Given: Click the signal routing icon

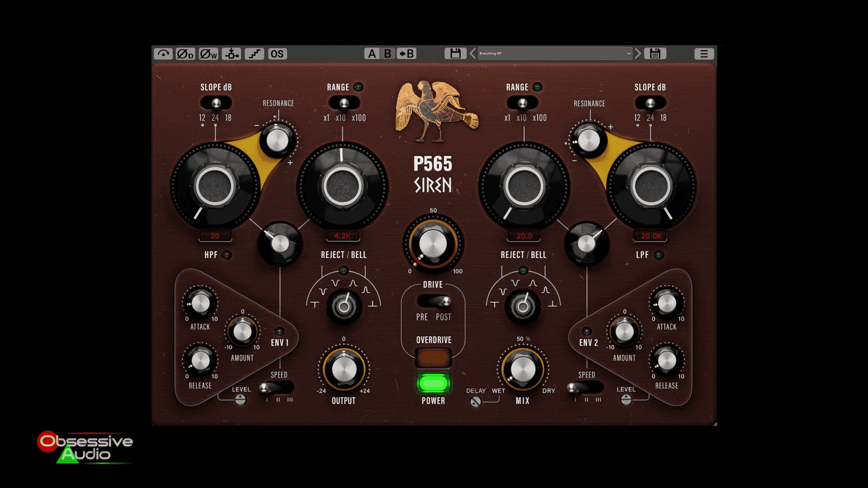Looking at the screenshot, I should tap(232, 54).
